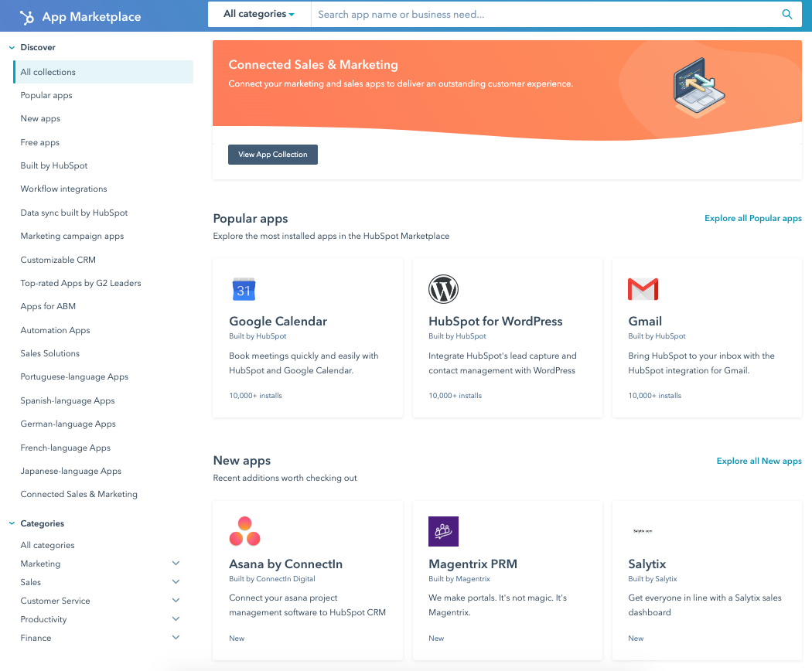Screen dimensions: 812x671
Task: Collapse the Discover section
Action: [12, 48]
